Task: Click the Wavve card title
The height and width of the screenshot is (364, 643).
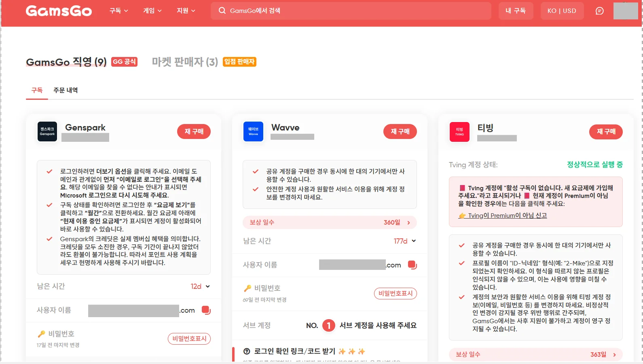Action: (286, 128)
